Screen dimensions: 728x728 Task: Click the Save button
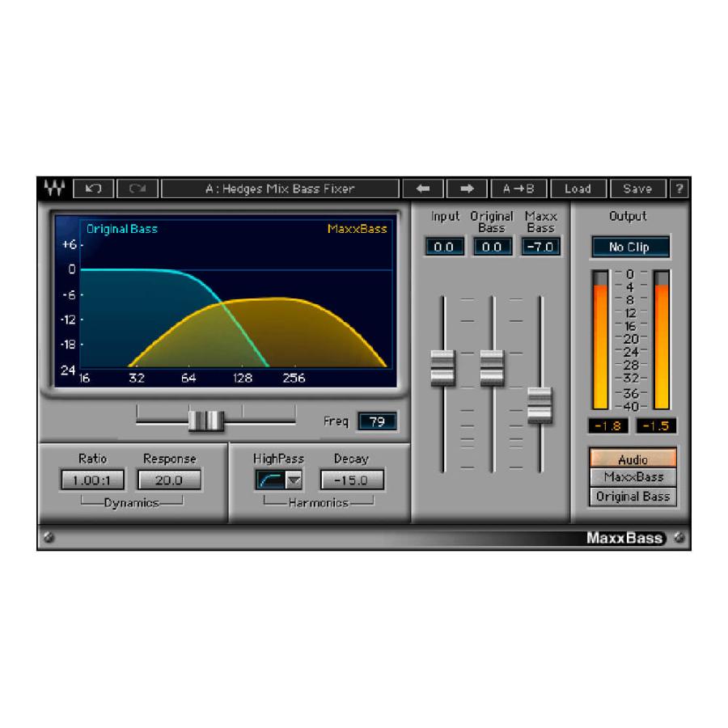click(637, 188)
